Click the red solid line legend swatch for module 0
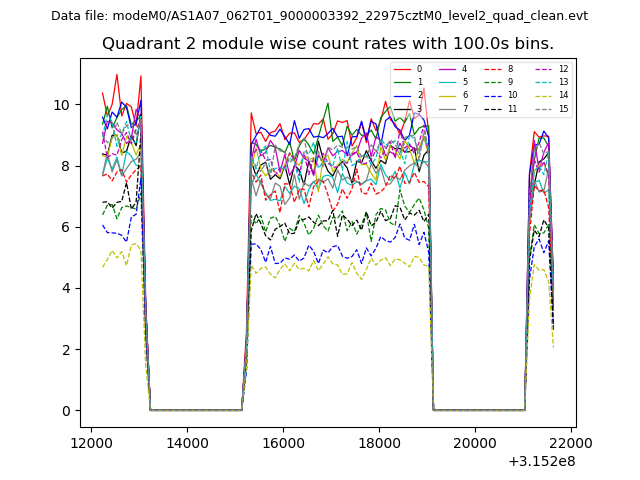The width and height of the screenshot is (640, 480). [400, 69]
